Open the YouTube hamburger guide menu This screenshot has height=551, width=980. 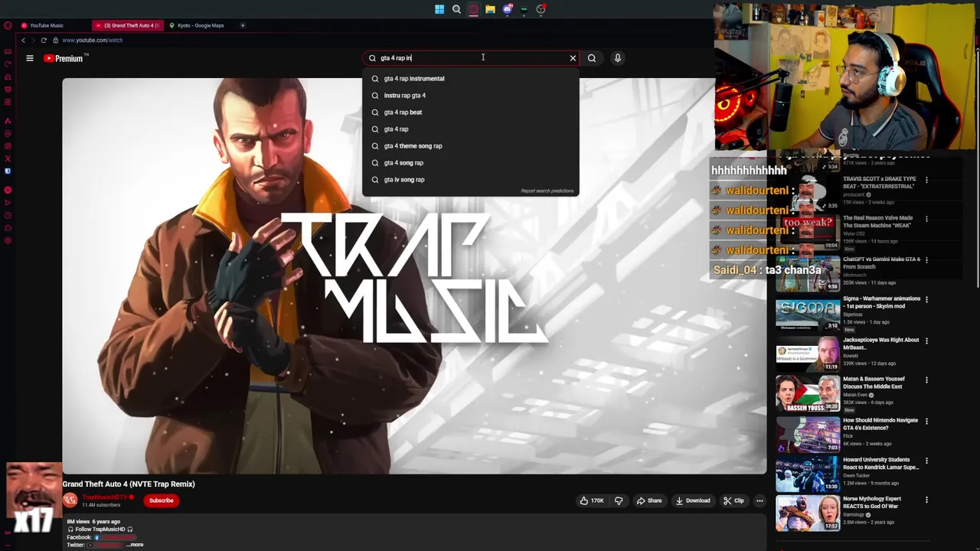[x=30, y=58]
